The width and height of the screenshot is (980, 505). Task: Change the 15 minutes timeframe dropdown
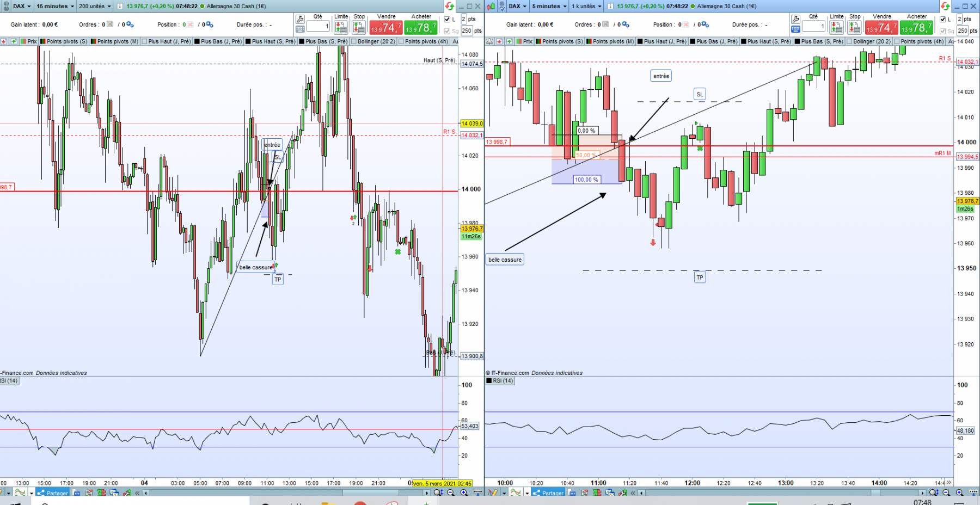55,6
